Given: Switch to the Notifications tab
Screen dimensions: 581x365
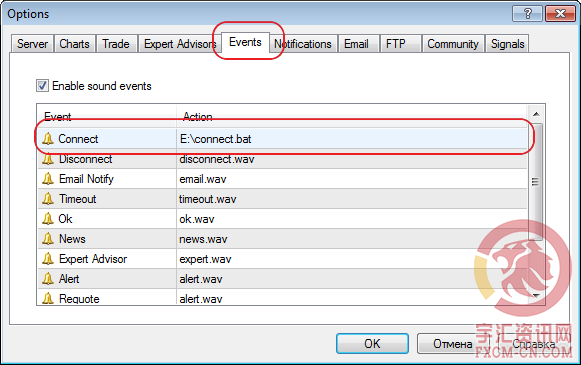Looking at the screenshot, I should click(x=303, y=44).
